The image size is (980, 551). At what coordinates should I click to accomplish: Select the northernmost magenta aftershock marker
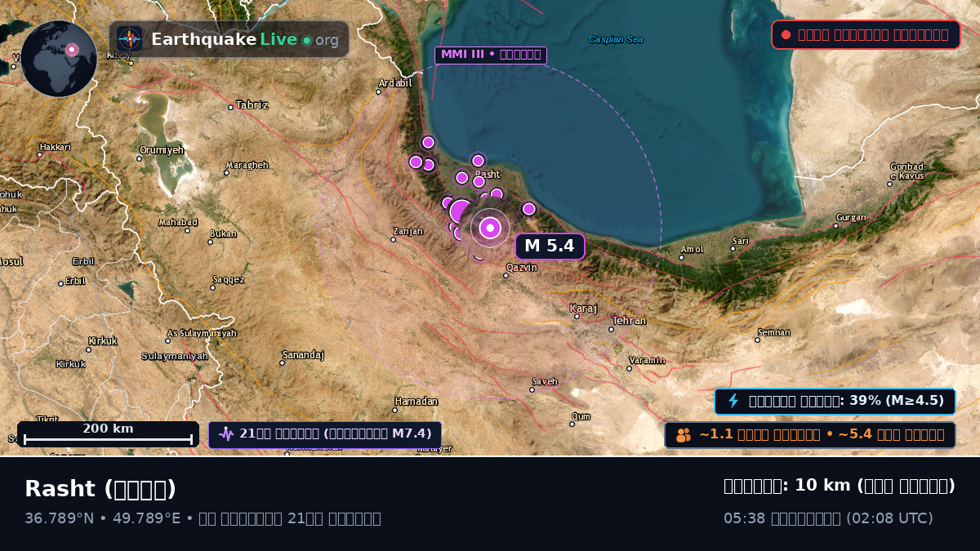428,142
